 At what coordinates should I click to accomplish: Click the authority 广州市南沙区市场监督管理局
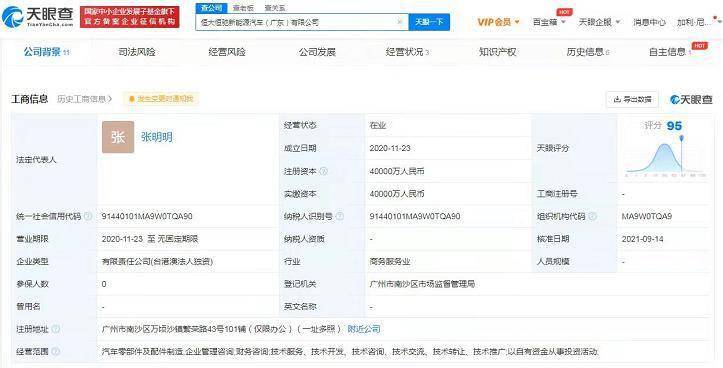pos(422,284)
